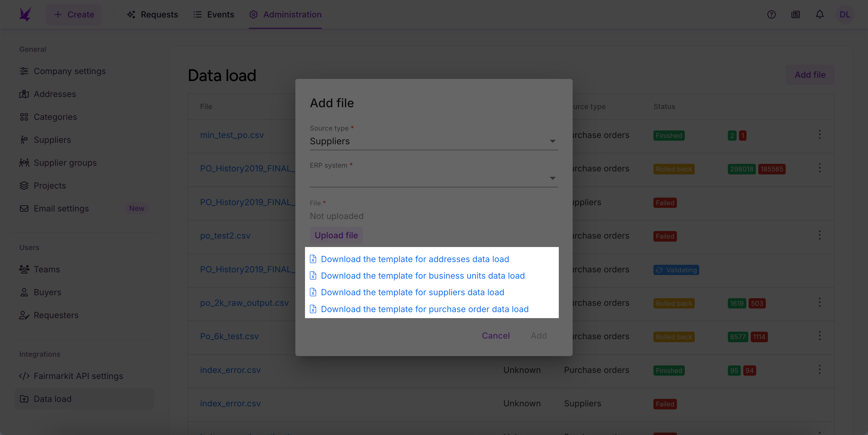Click the New badge beside Email settings
Screen dimensions: 868x435
pos(137,208)
